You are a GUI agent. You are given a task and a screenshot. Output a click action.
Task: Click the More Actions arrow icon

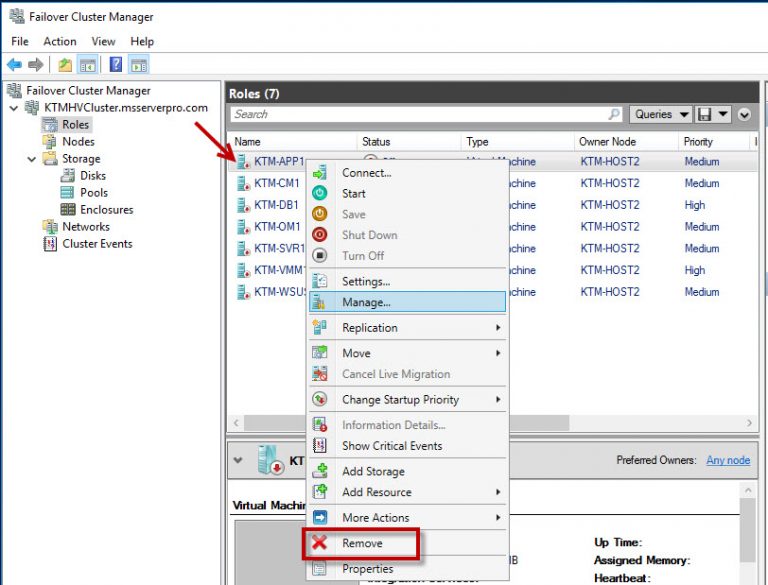(320, 517)
